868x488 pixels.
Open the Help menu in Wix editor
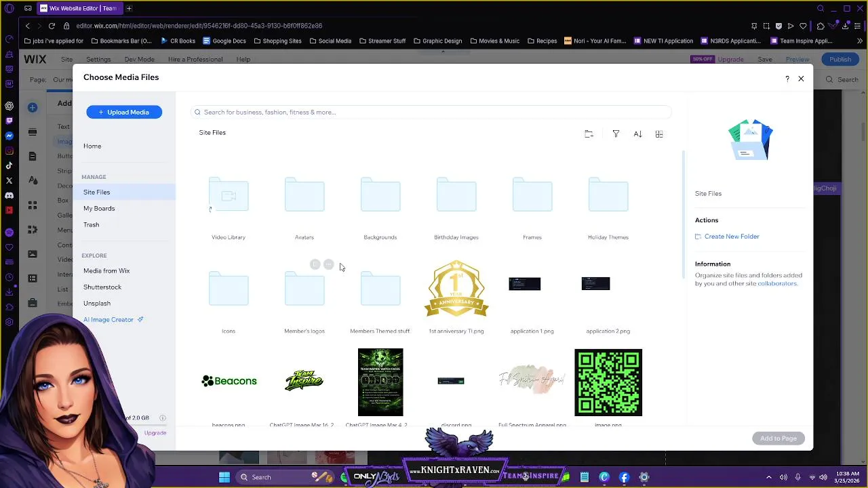[243, 60]
